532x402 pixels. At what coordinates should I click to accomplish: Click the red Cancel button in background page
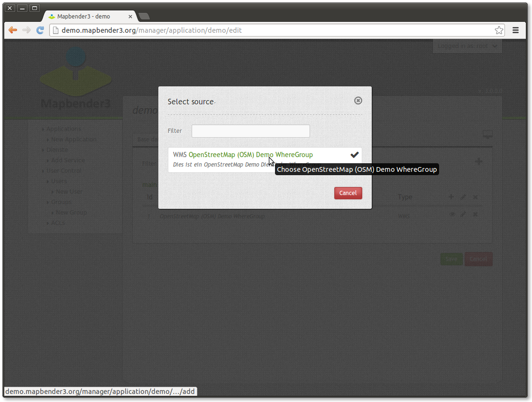tap(478, 259)
